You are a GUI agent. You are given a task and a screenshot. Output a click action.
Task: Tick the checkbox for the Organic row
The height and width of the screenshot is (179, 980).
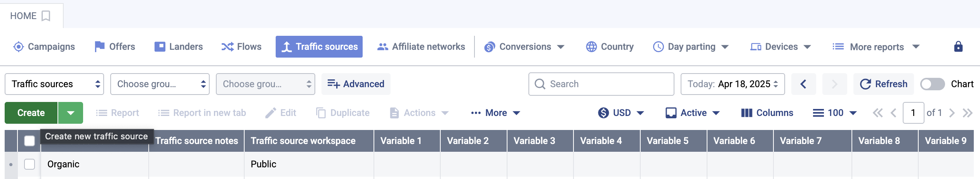(x=30, y=164)
